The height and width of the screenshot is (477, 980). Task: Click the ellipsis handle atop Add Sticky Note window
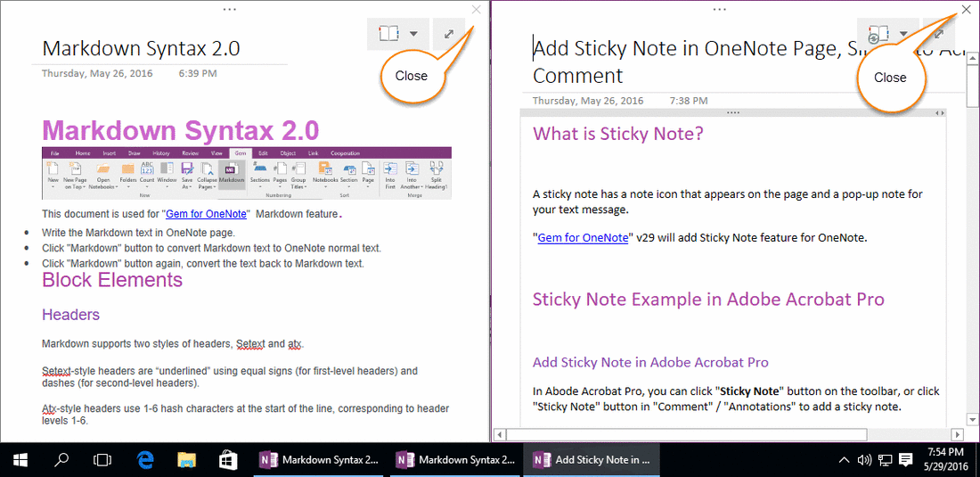click(720, 8)
